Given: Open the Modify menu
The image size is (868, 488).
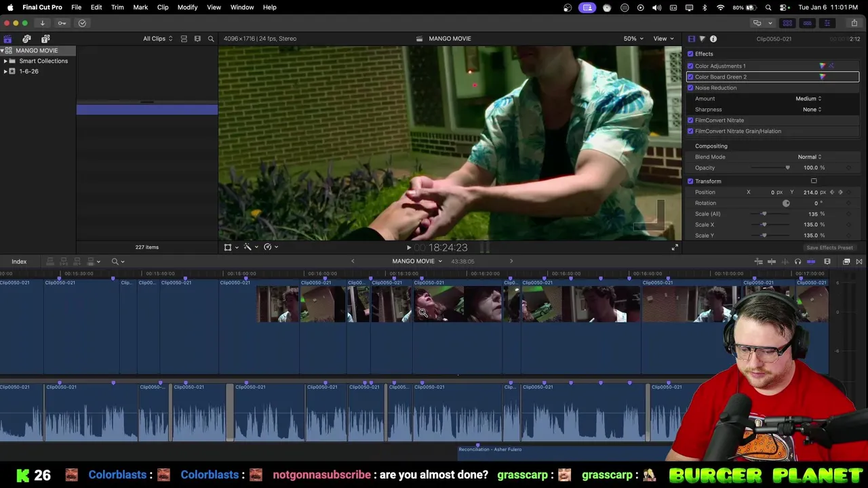Looking at the screenshot, I should coord(187,7).
